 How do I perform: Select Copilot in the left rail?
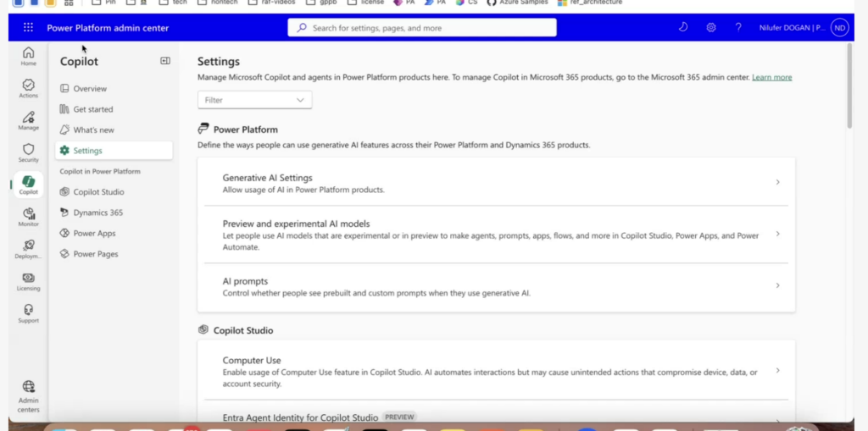click(x=28, y=185)
